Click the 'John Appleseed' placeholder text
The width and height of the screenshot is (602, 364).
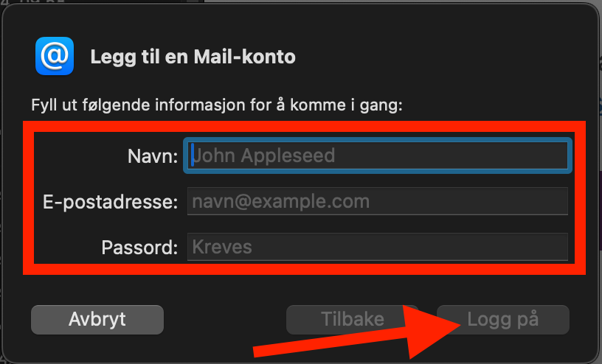263,155
